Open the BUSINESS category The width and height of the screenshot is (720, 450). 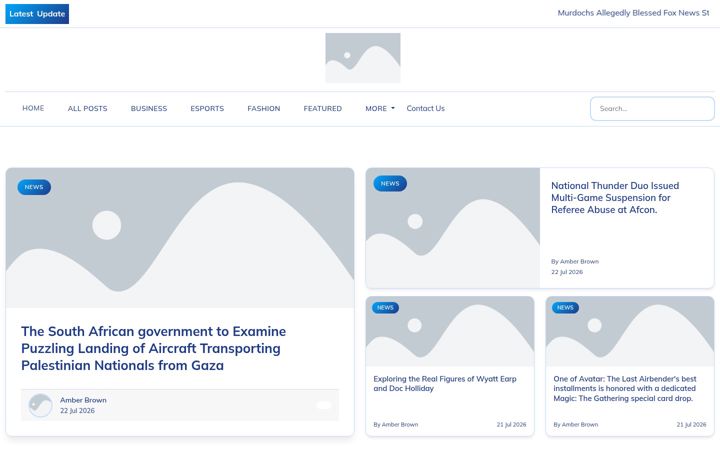[x=149, y=109]
